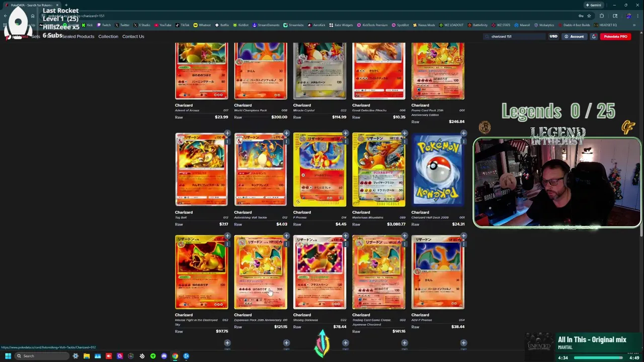Click the $97.75 price
644x362 pixels.
(x=221, y=331)
